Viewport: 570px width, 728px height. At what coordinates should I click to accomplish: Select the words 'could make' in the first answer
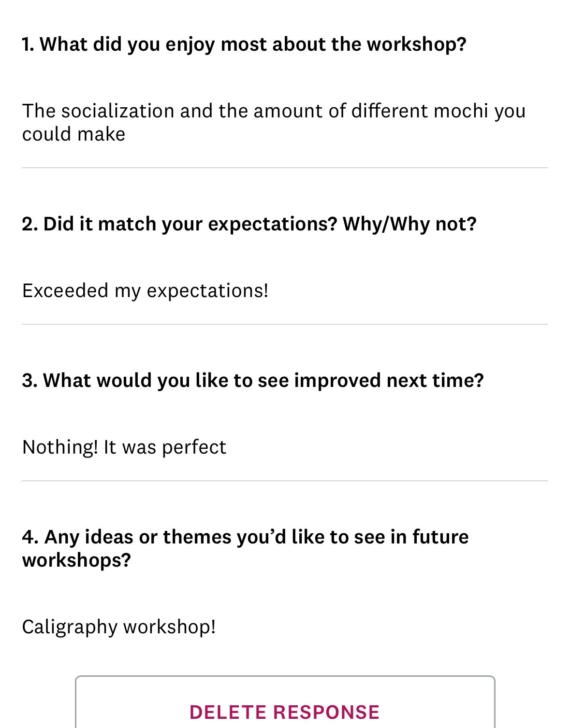point(73,133)
